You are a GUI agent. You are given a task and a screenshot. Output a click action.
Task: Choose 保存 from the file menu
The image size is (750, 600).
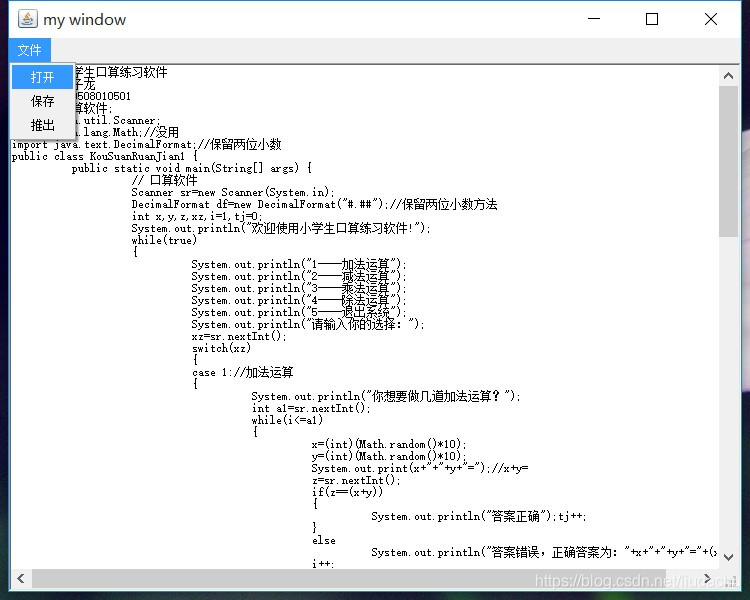coord(43,101)
